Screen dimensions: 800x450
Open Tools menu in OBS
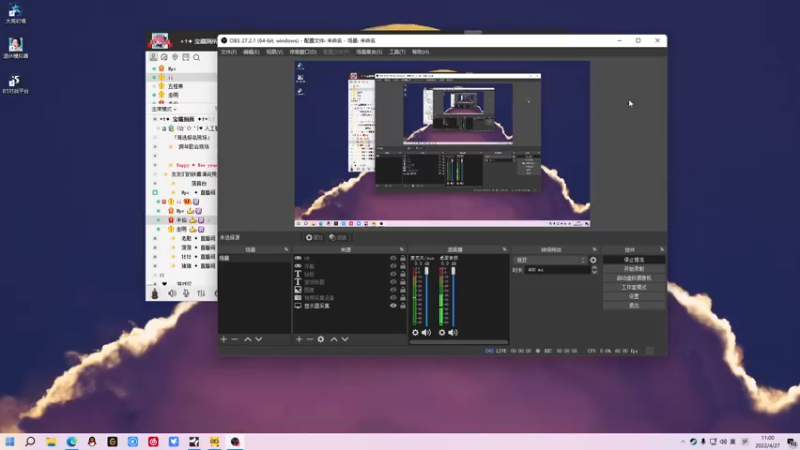397,52
